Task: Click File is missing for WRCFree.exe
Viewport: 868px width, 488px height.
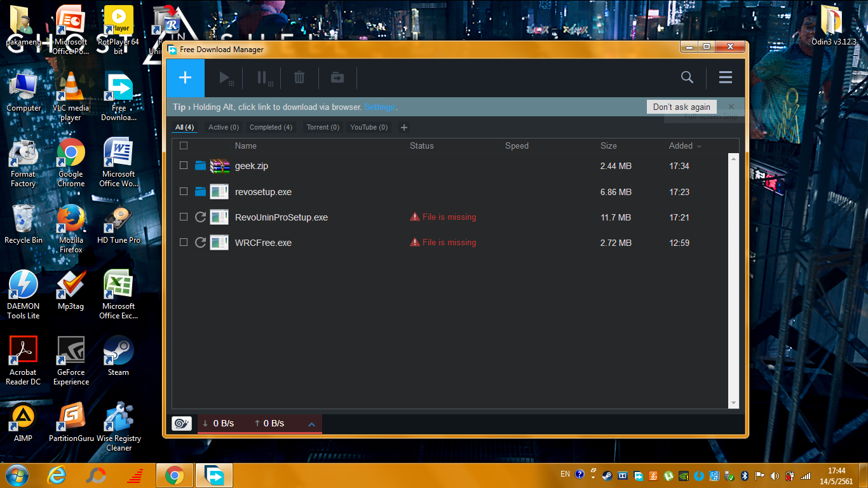Action: tap(443, 243)
